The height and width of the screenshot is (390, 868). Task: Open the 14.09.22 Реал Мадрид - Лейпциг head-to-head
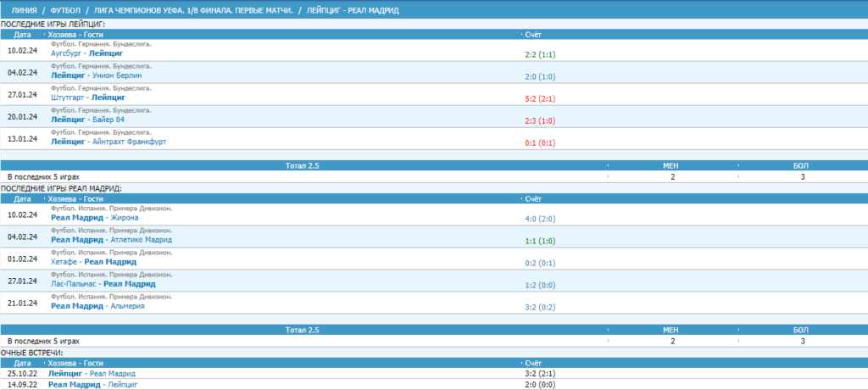click(93, 384)
